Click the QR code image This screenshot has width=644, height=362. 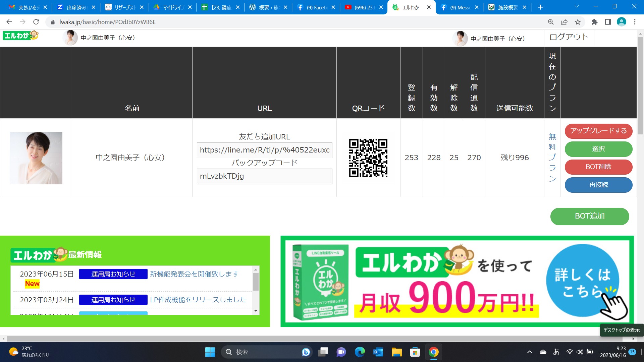coord(368,158)
